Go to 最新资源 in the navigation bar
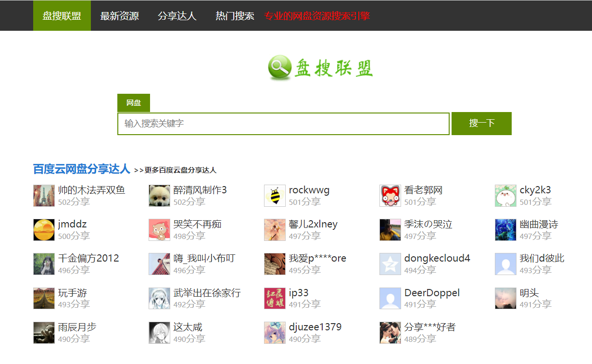Image resolution: width=592 pixels, height=364 pixels. tap(119, 16)
